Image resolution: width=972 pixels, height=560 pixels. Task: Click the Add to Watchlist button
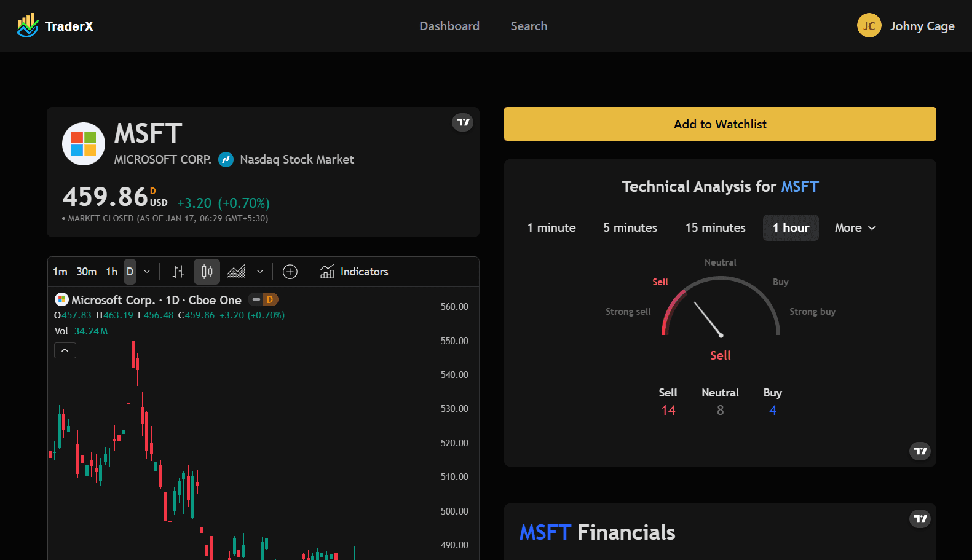coord(720,124)
